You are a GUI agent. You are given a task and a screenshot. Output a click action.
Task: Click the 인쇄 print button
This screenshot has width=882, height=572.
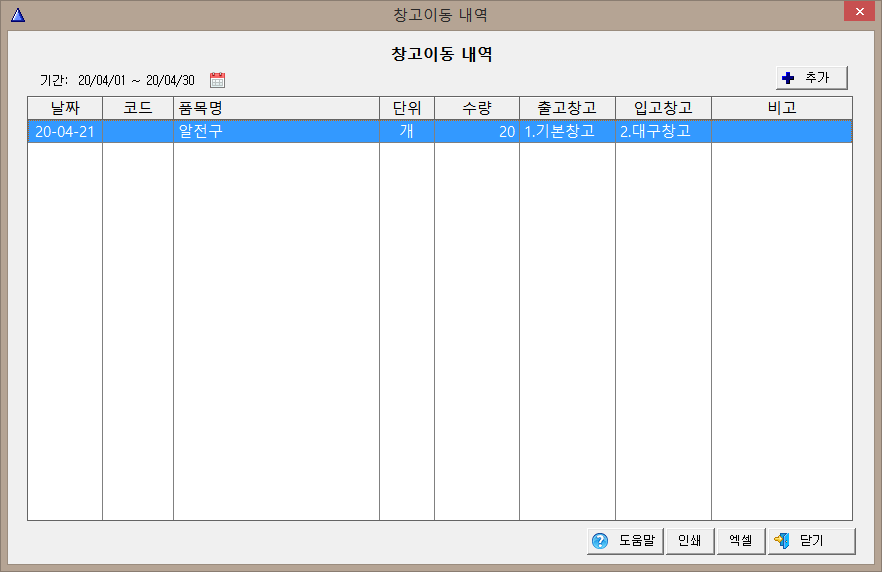tap(690, 541)
